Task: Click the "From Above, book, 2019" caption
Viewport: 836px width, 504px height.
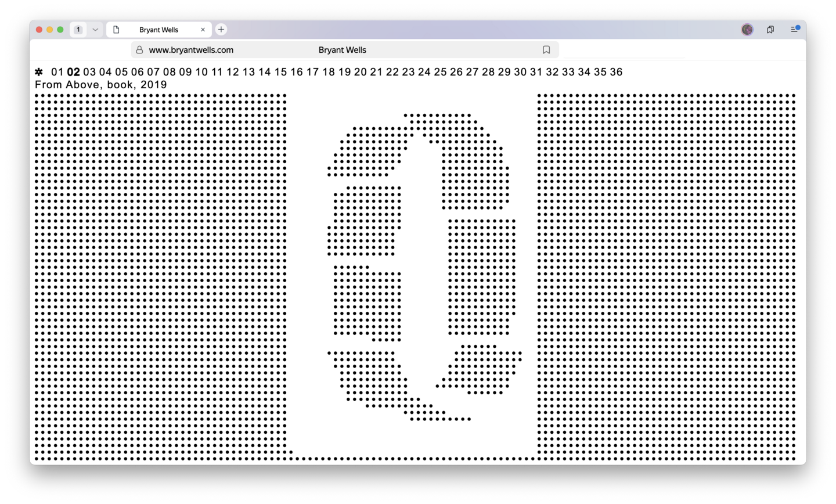Action: click(x=101, y=85)
